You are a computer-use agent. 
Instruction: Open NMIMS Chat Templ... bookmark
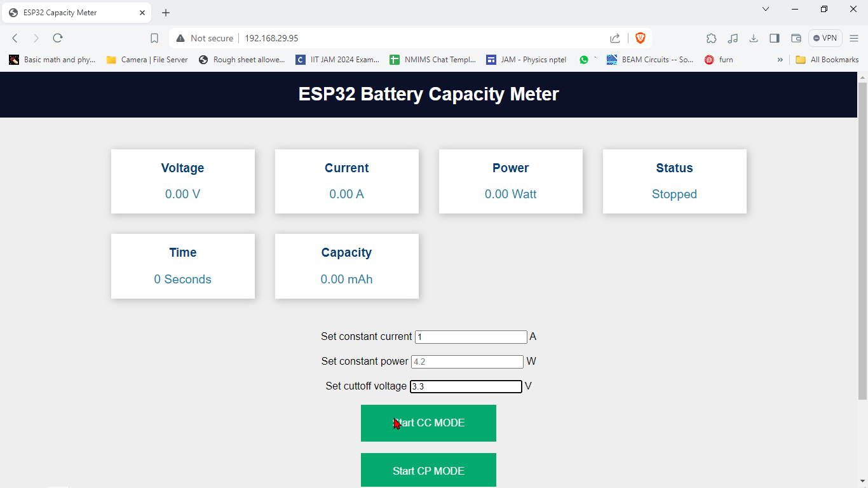(433, 60)
